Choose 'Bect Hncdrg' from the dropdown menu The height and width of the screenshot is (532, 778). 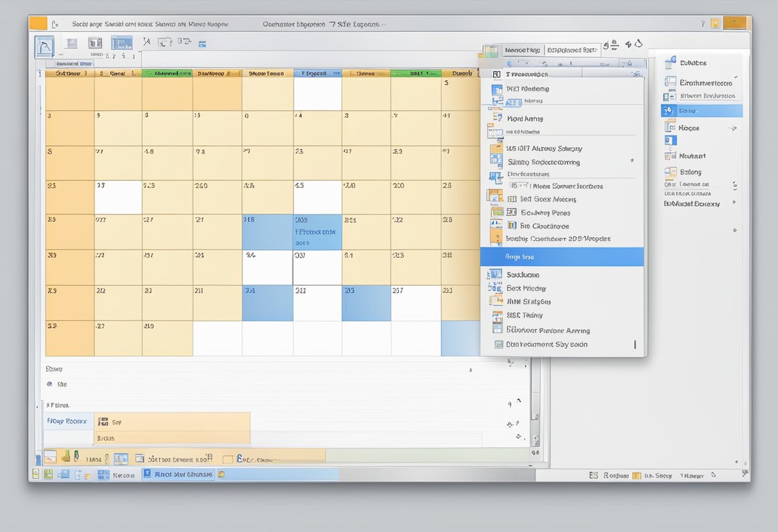pos(525,288)
